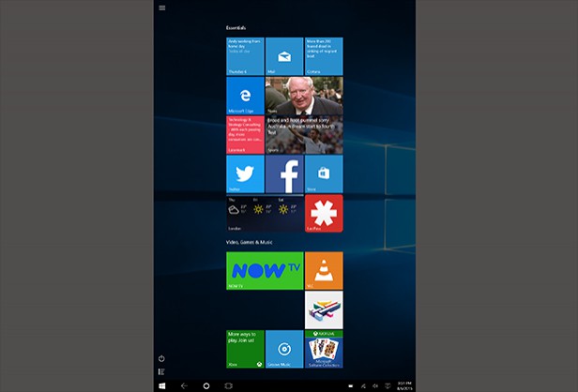
Task: Open the Mail tile
Action: [284, 56]
